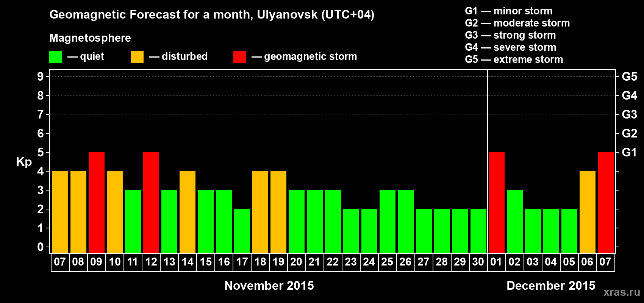644x303 pixels.
Task: Click the 'December 2015' axis label
Action: (x=551, y=286)
